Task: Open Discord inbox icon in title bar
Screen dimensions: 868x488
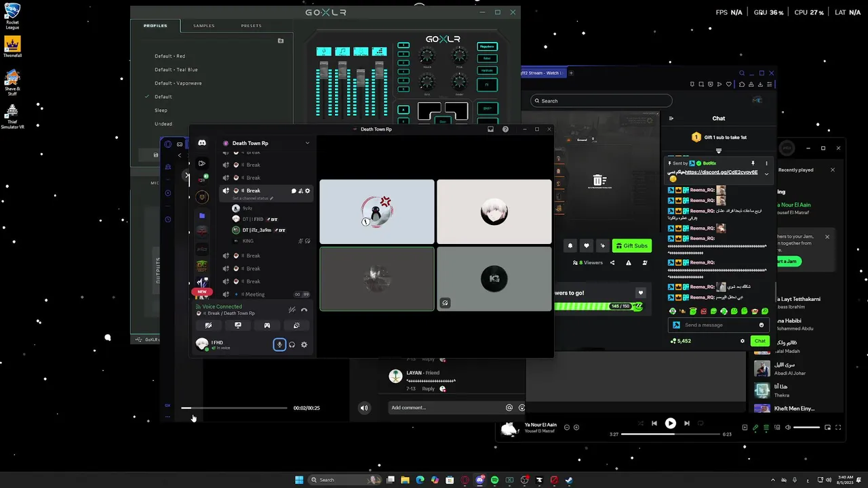Action: 490,129
